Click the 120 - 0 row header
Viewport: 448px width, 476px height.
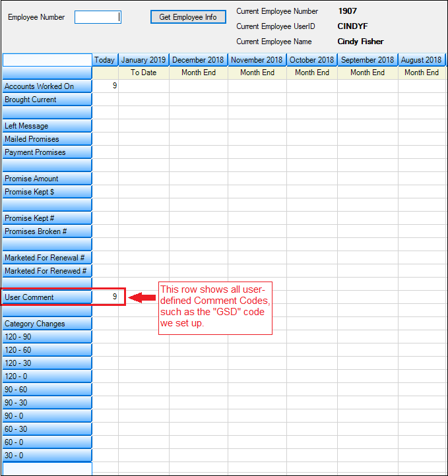[47, 376]
